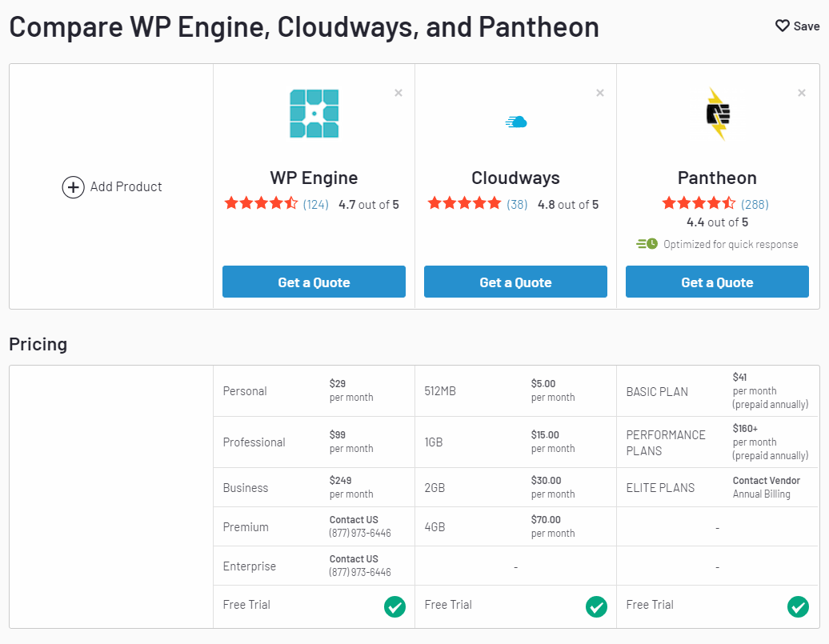Click Pantheon's star rating

(699, 204)
